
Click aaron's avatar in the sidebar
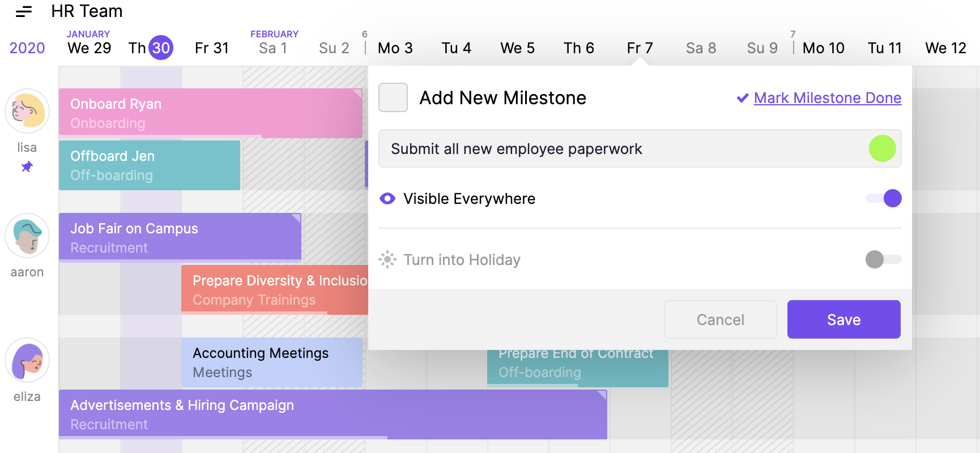[x=27, y=236]
